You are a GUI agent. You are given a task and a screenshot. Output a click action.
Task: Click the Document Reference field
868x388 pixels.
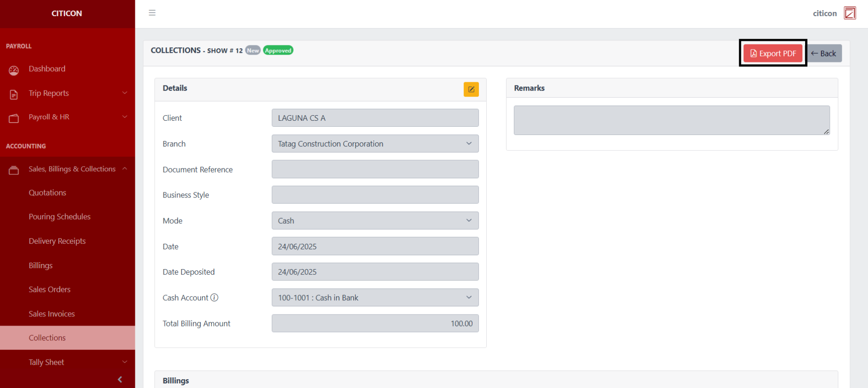click(375, 169)
